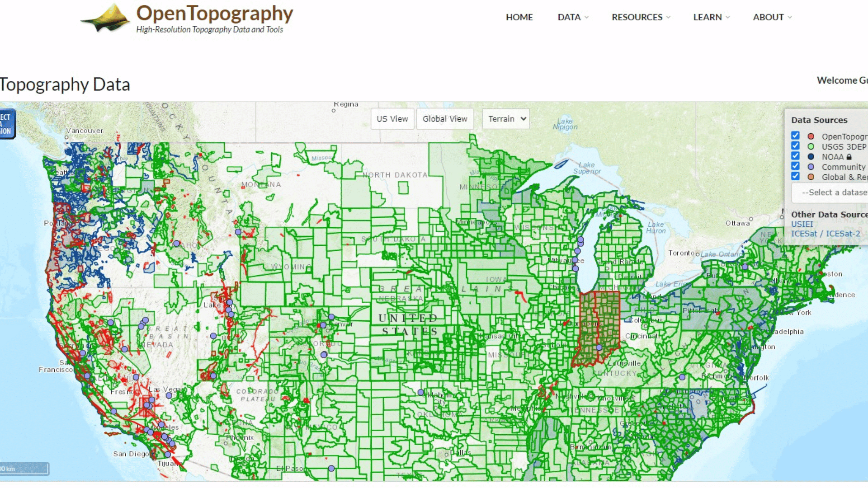Uncheck the Community data source checkbox
Image resolution: width=868 pixels, height=488 pixels.
click(796, 166)
